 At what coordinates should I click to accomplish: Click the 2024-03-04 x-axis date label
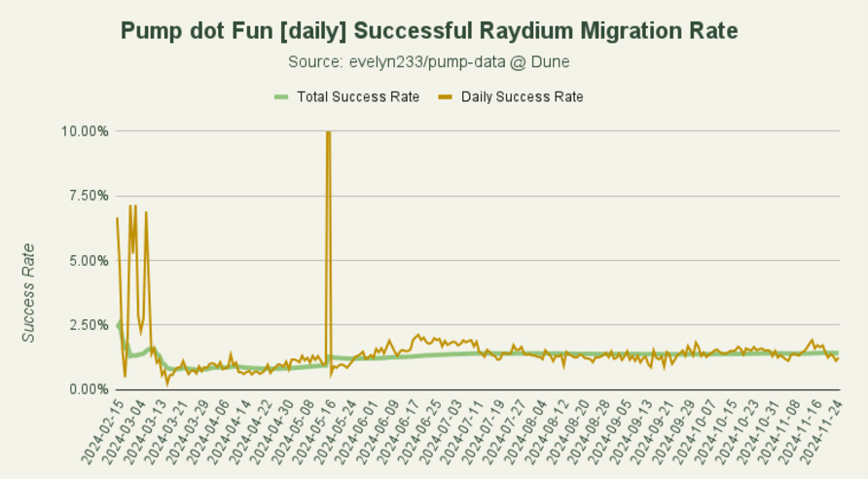[x=123, y=431]
